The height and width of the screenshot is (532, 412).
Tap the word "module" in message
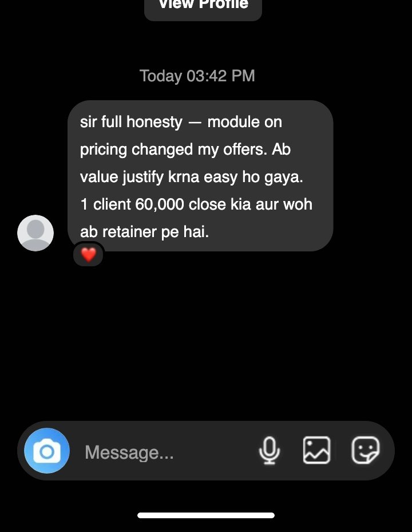(233, 122)
